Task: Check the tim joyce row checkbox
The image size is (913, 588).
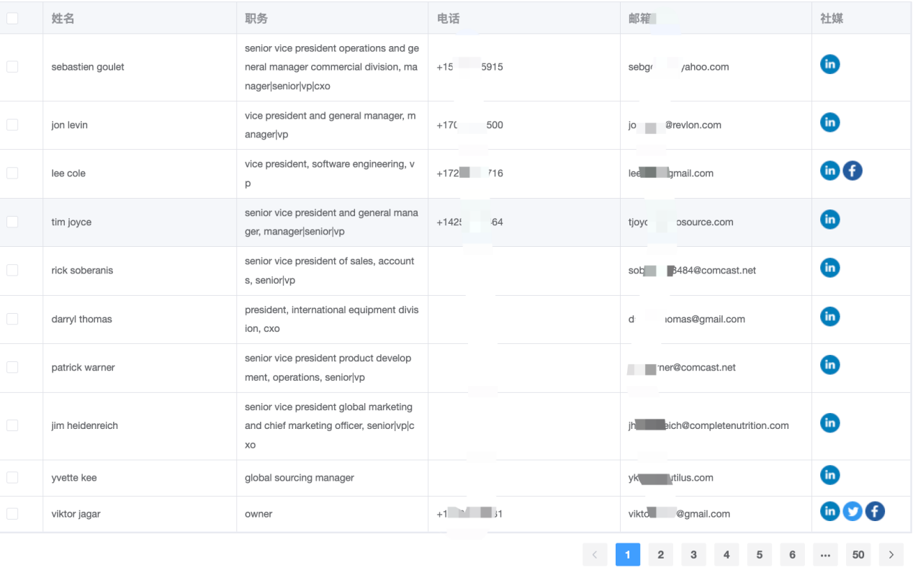Action: click(12, 222)
